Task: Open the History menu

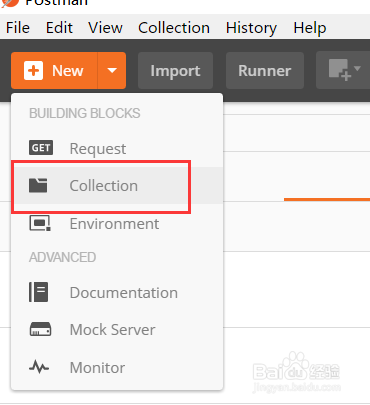Action: click(251, 28)
